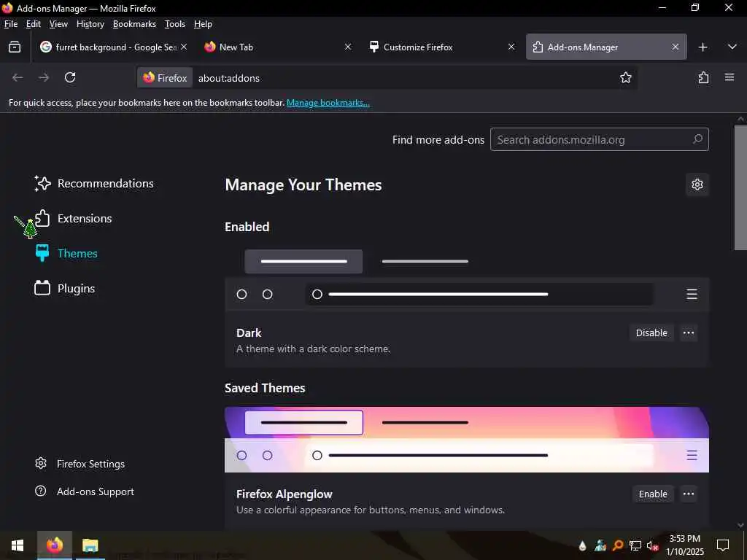747x560 pixels.
Task: Open File Explorer from the taskbar
Action: 90,545
